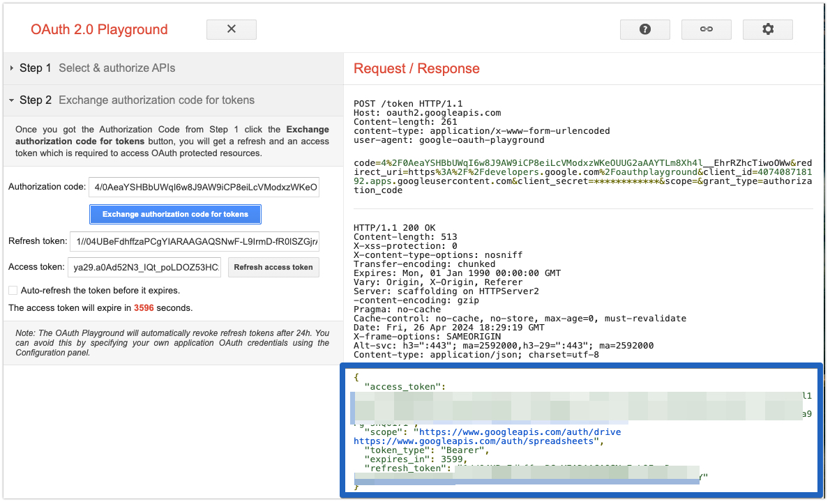Collapse the Step 2 arrow
The height and width of the screenshot is (504, 830).
pyautogui.click(x=12, y=100)
